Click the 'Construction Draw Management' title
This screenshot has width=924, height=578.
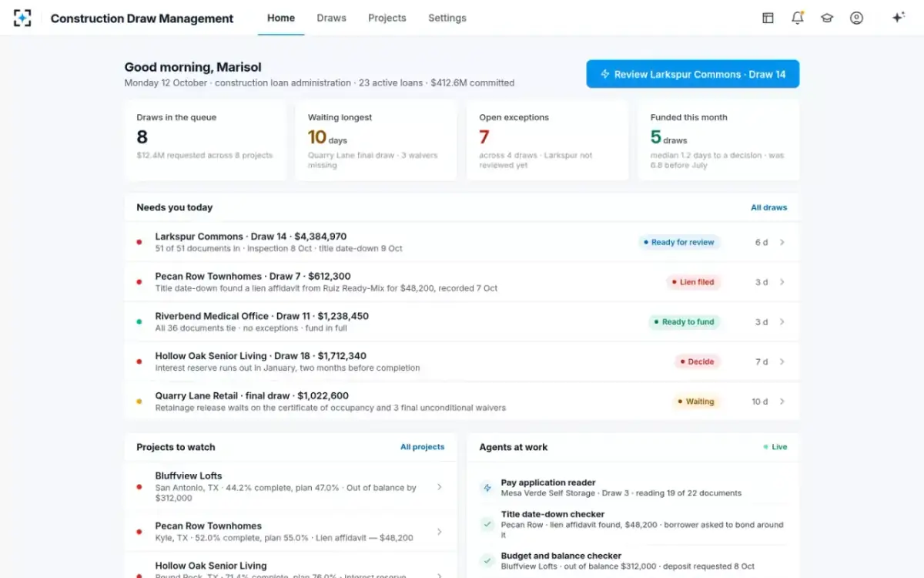click(x=142, y=18)
